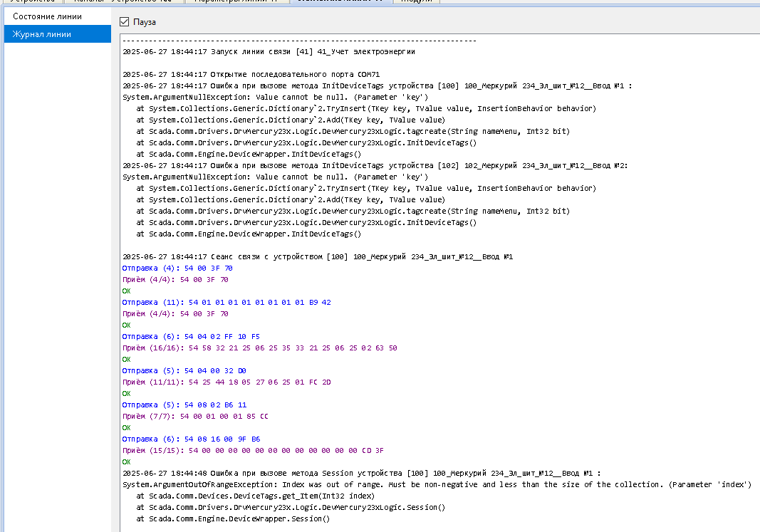760x532 pixels.
Task: Uncheck the Пауза checkbox
Action: (x=124, y=22)
